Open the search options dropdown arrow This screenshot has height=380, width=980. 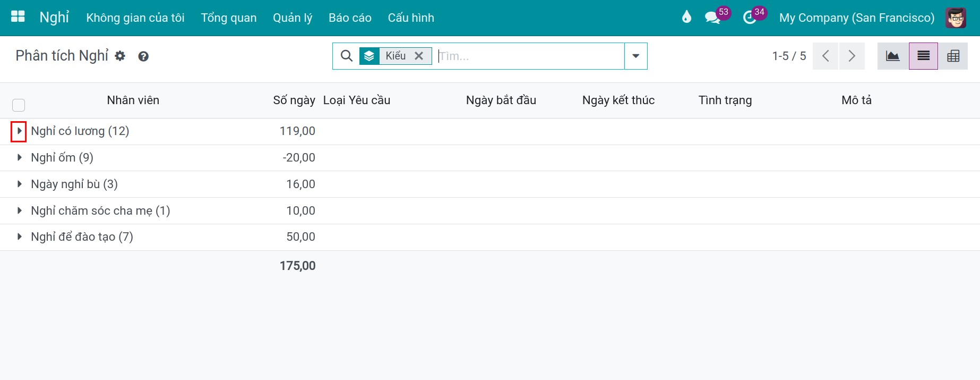(x=635, y=56)
